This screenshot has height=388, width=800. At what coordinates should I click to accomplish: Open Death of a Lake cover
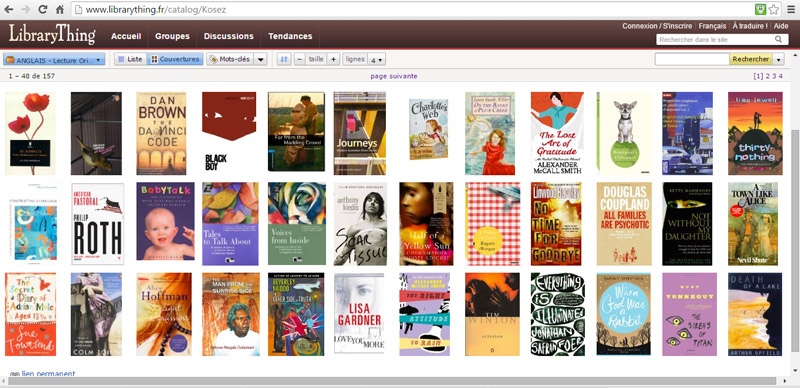755,314
